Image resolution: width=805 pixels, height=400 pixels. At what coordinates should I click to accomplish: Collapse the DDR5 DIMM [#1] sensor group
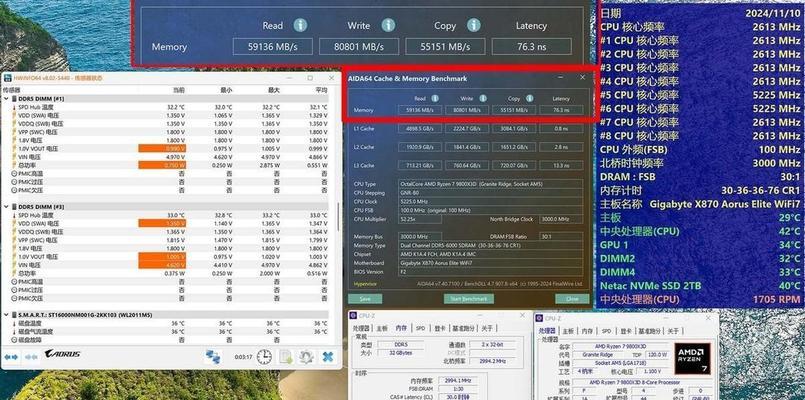[6, 99]
